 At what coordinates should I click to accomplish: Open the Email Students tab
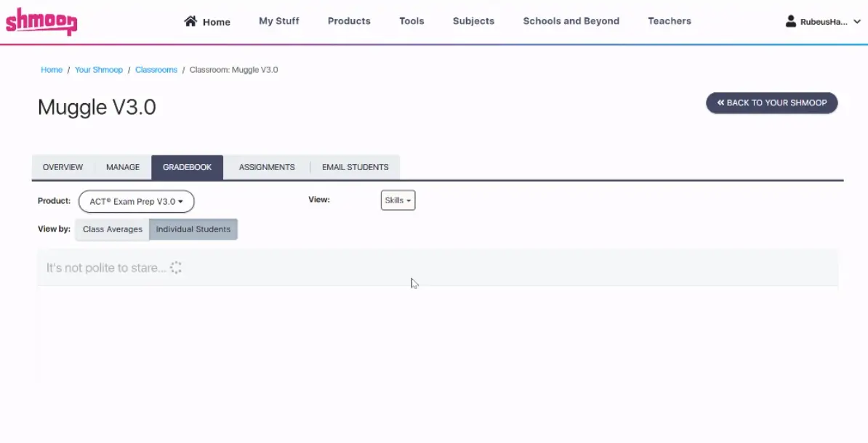pos(355,167)
